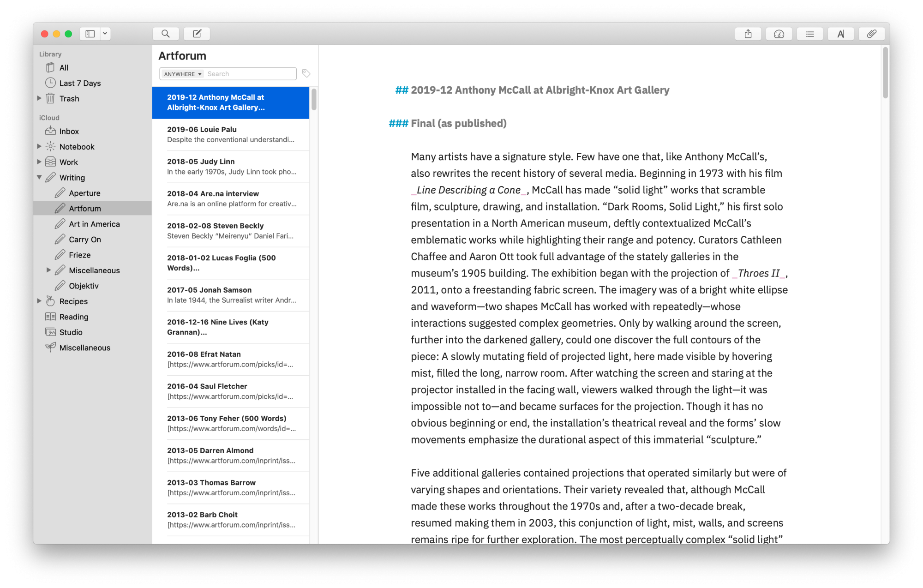Open the Aperture group in sidebar
The width and height of the screenshot is (923, 588).
point(84,193)
